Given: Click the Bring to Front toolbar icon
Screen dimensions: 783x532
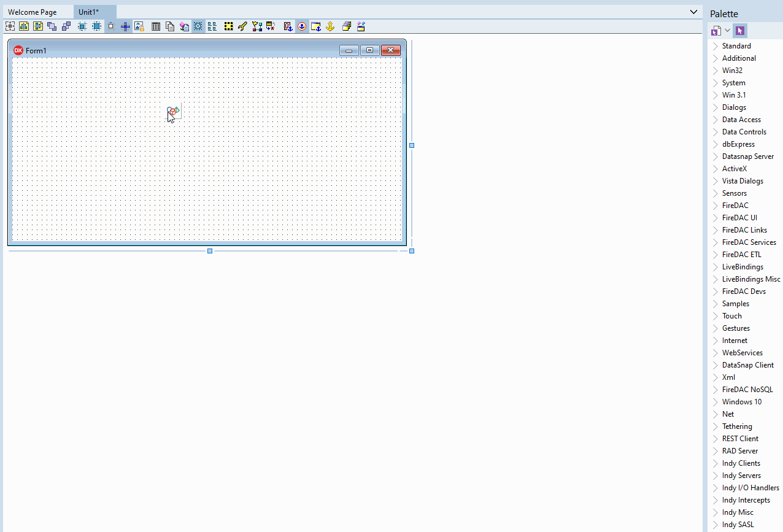Looking at the screenshot, I should tap(52, 26).
